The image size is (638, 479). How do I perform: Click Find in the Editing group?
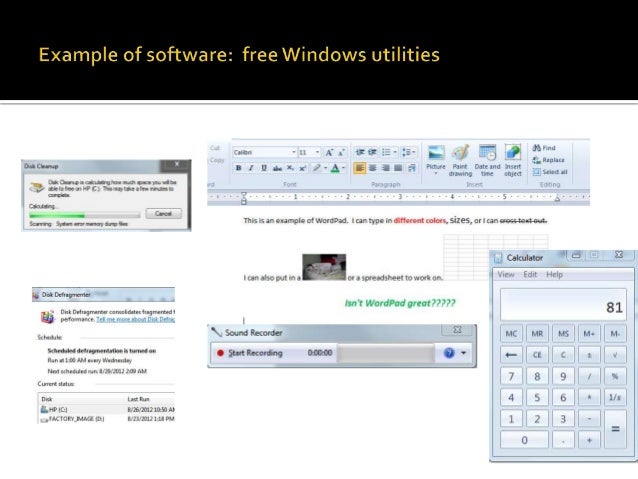[544, 148]
